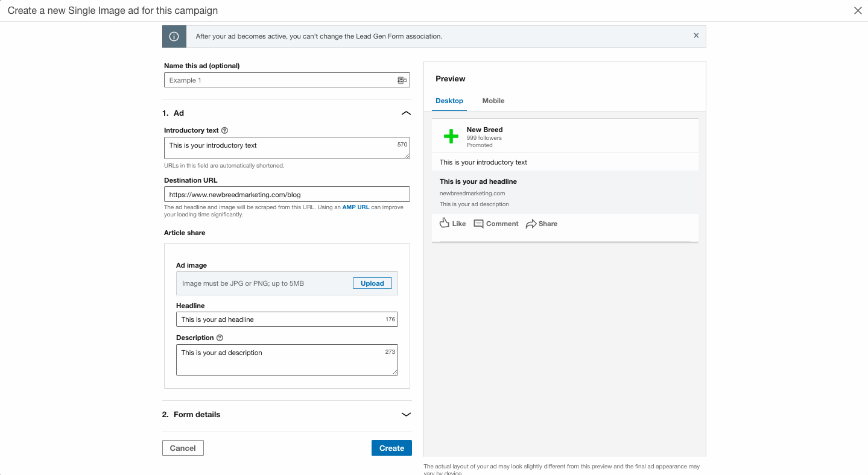This screenshot has height=475, width=868.
Task: Select the Desktop preview tab
Action: [x=449, y=101]
